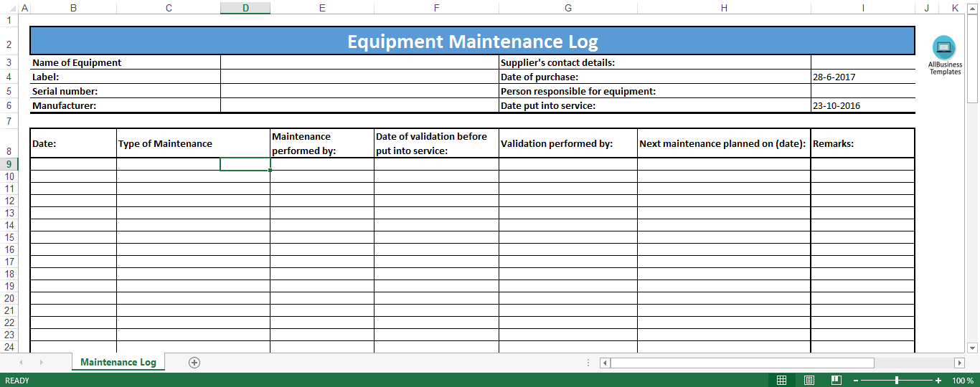Select the column H header
This screenshot has height=387, width=980.
pos(723,8)
